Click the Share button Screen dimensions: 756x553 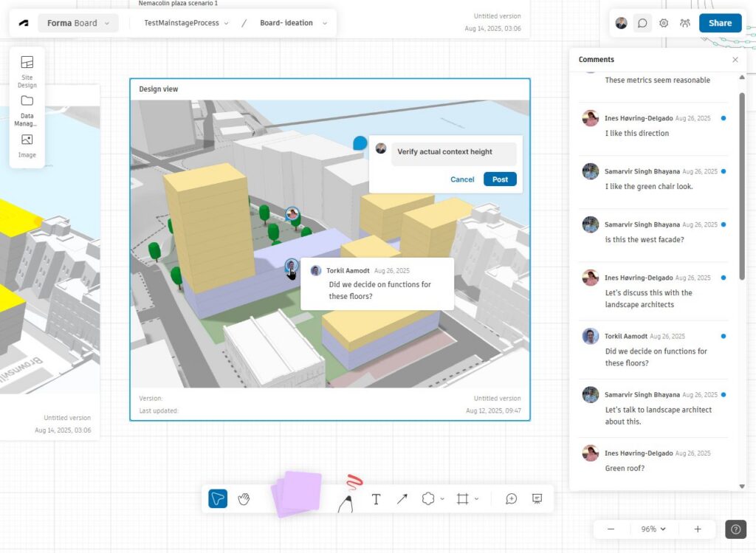(720, 23)
